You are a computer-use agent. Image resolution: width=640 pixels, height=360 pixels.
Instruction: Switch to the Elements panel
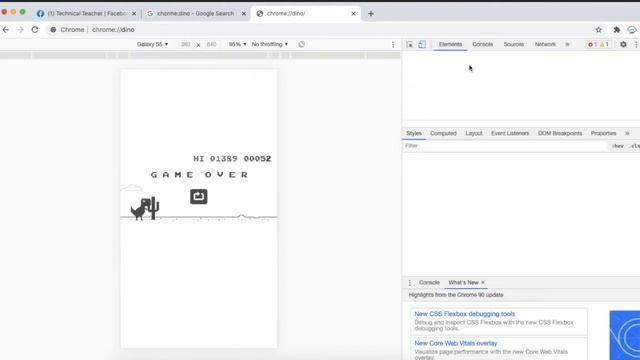(x=450, y=44)
